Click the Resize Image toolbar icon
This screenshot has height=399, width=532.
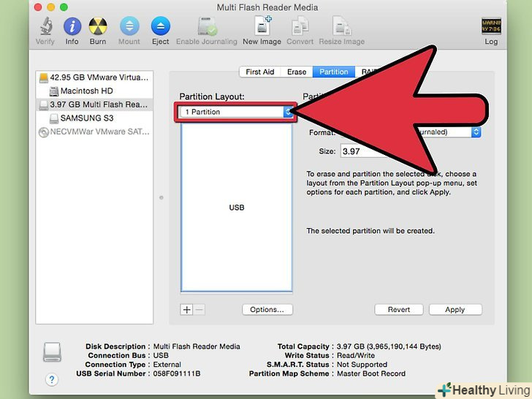click(341, 26)
